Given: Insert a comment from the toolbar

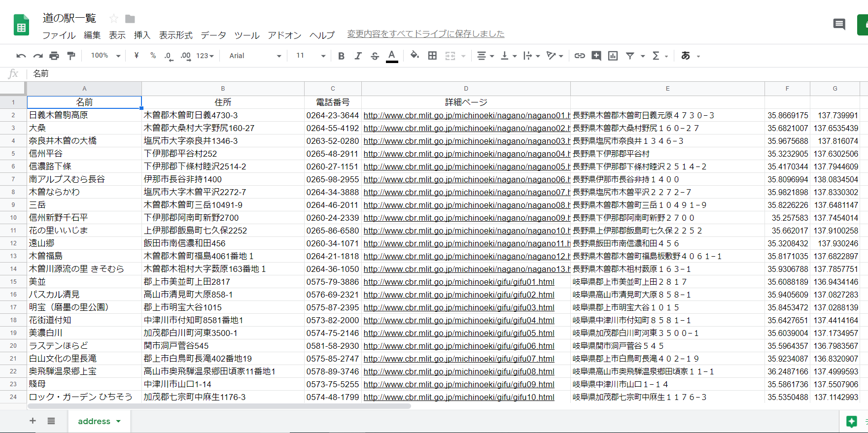Looking at the screenshot, I should [x=596, y=56].
